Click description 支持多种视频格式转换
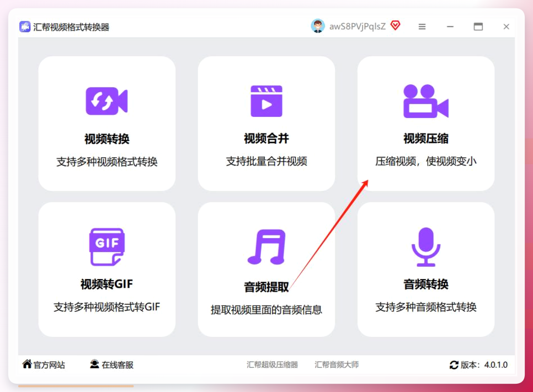Viewport: 533px width, 392px height. [x=106, y=162]
